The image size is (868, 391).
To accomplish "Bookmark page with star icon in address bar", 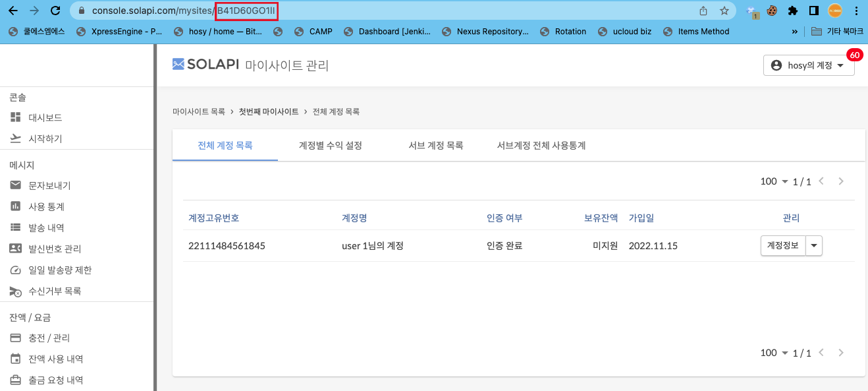I will [724, 11].
